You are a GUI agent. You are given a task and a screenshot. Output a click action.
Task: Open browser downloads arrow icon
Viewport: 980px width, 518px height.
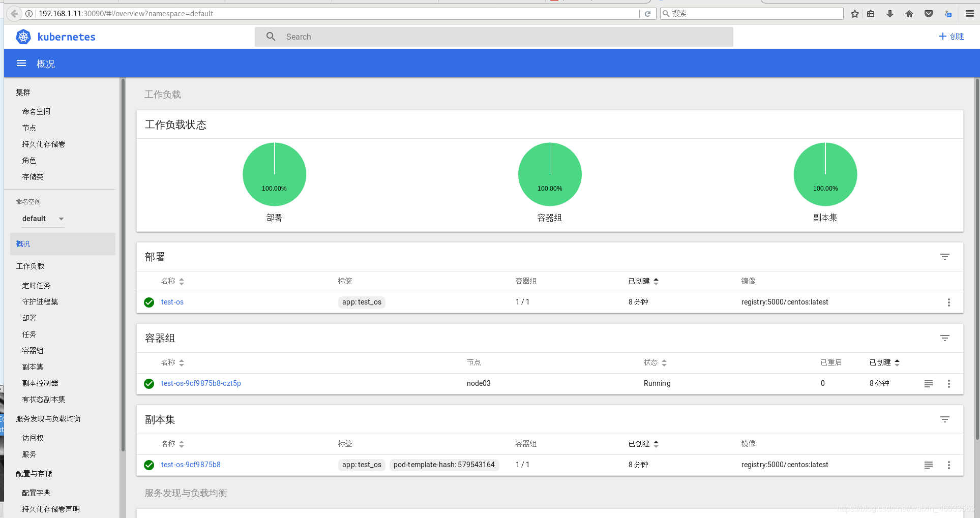pyautogui.click(x=890, y=14)
